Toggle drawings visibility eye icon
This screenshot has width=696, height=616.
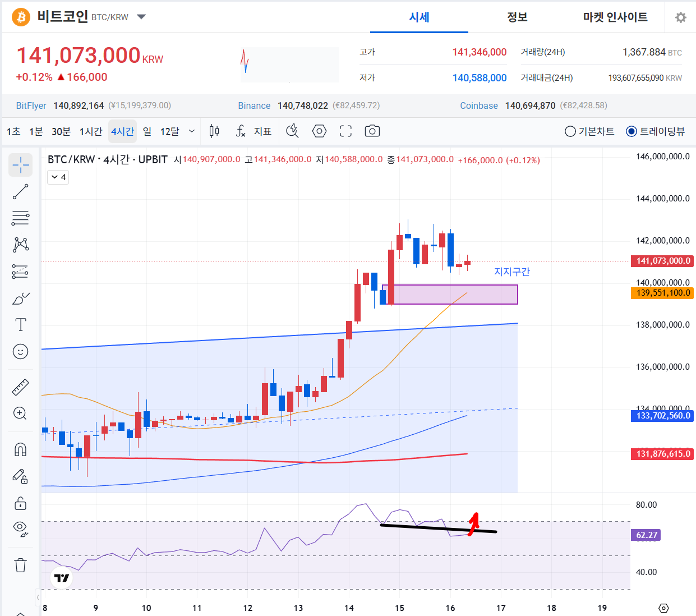click(x=21, y=528)
